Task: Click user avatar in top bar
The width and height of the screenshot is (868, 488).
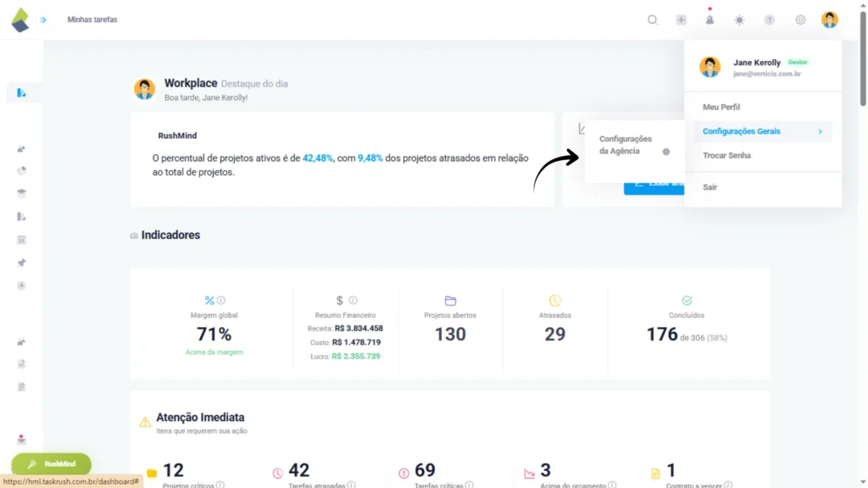Action: coord(829,19)
